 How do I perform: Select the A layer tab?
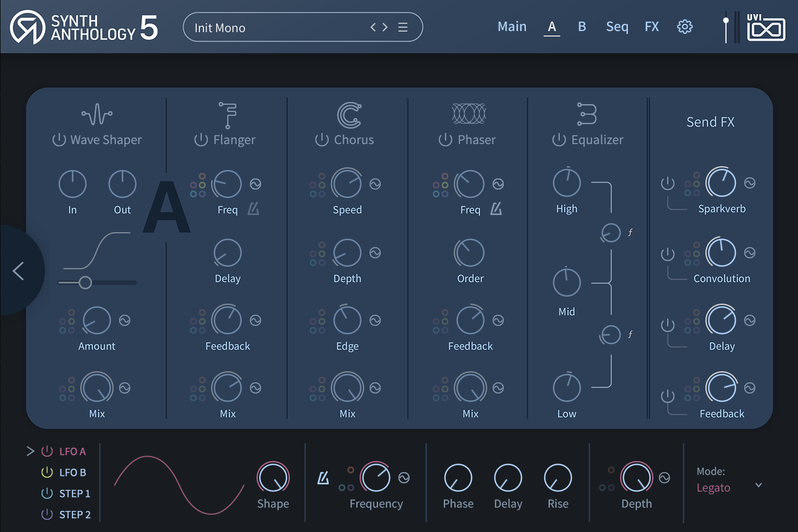[552, 27]
